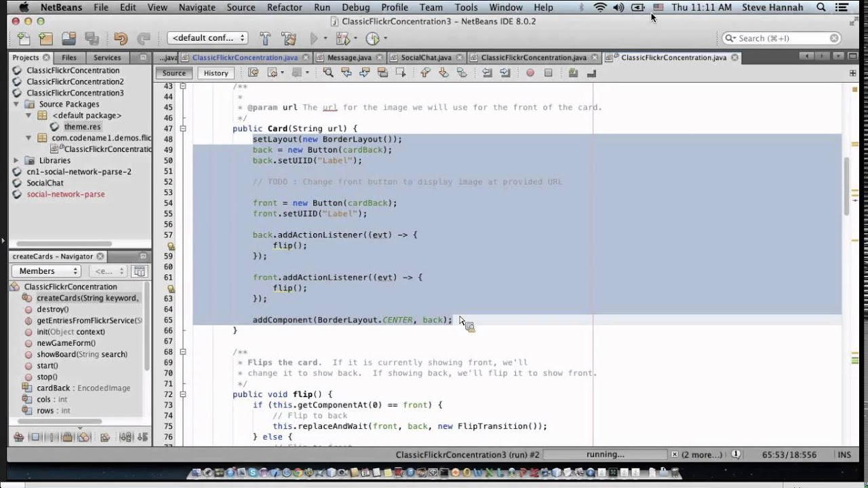The height and width of the screenshot is (488, 868).
Task: Collapse the Source Packages tree node
Action: point(16,104)
